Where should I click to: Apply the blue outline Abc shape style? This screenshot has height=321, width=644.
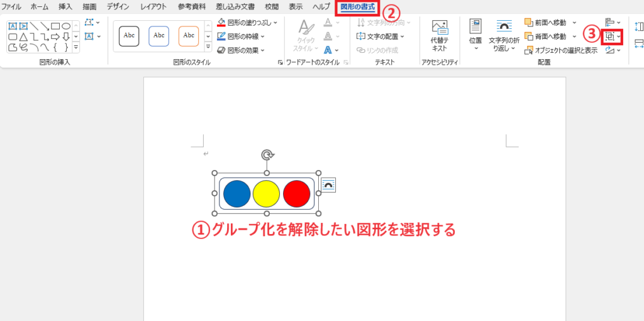159,36
